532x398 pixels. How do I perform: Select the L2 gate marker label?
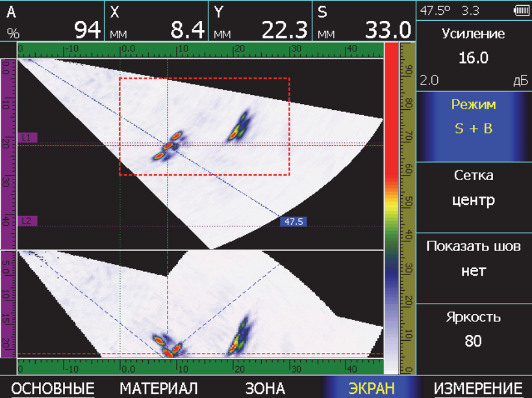[x=28, y=221]
